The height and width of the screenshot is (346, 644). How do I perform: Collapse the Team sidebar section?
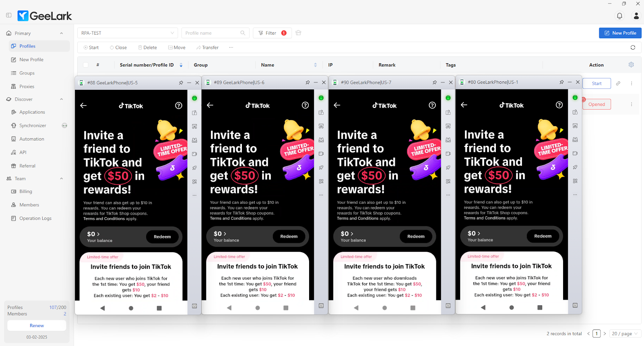click(62, 178)
